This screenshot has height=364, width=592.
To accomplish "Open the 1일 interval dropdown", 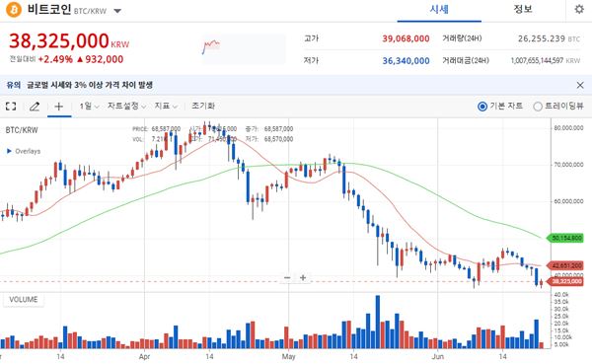I will 89,107.
